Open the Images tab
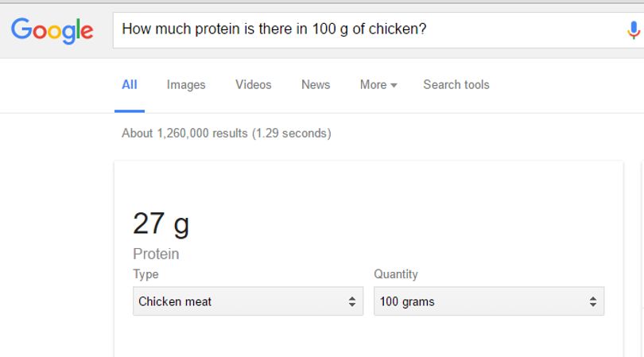Viewport: 644px width, 357px height. click(x=185, y=84)
